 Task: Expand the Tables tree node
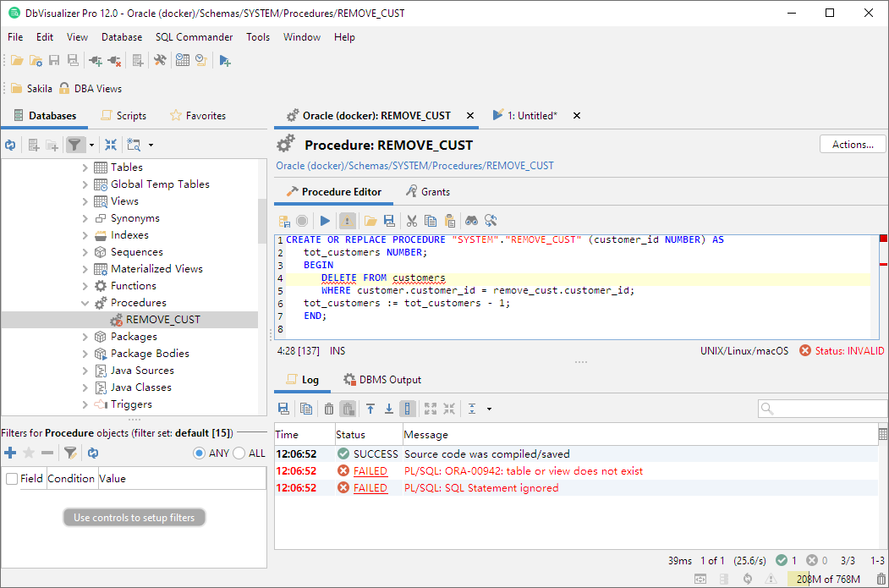coord(85,168)
